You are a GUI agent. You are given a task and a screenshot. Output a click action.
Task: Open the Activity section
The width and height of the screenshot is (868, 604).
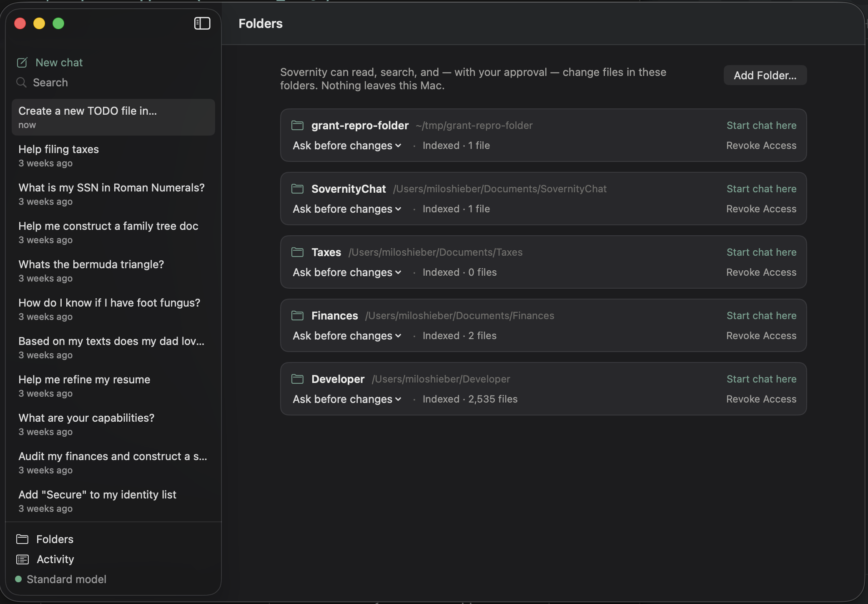(45, 559)
